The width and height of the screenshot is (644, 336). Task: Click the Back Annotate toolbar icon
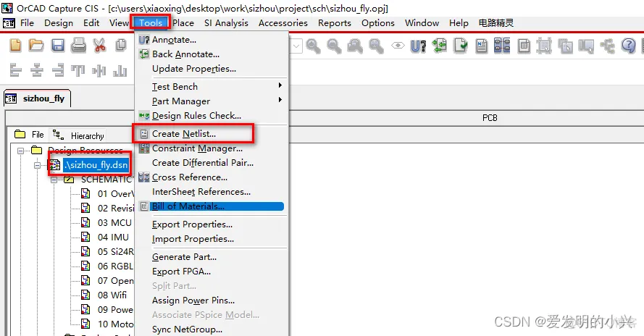coord(440,46)
